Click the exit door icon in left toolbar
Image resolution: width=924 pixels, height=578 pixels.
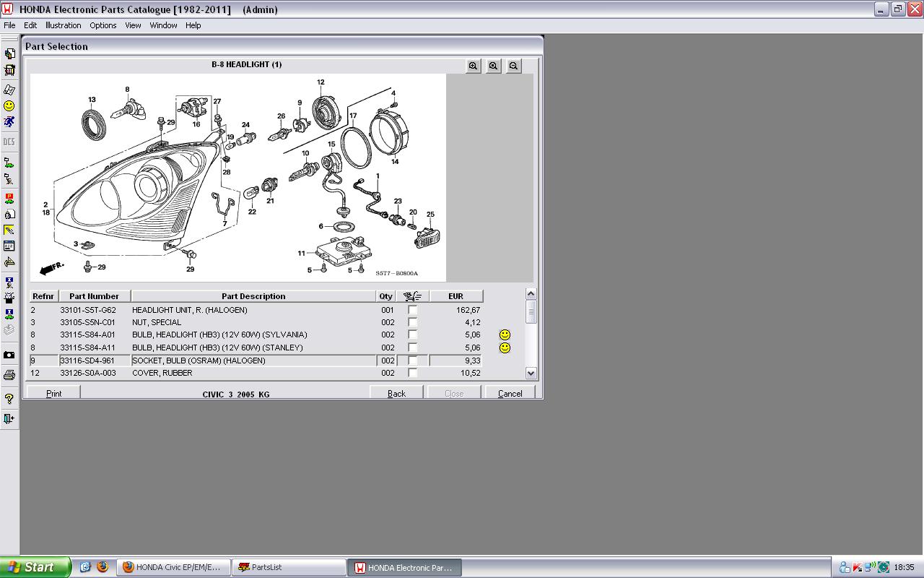9,418
